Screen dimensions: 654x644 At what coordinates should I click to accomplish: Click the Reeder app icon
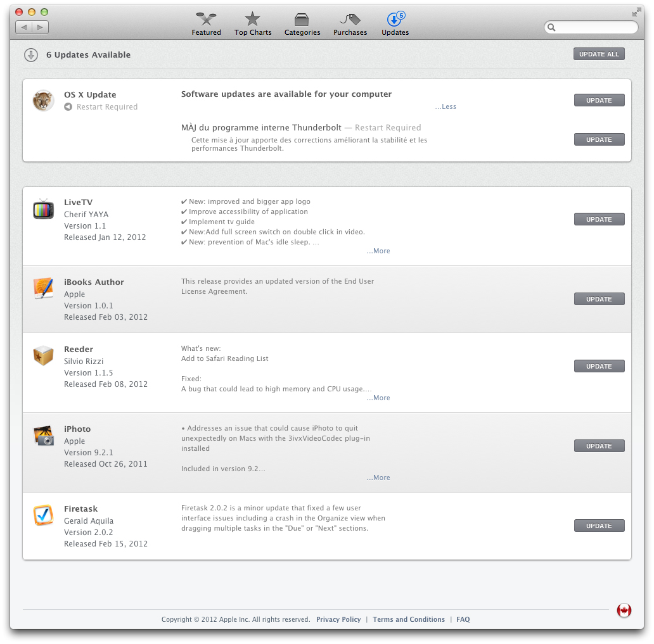pyautogui.click(x=43, y=355)
